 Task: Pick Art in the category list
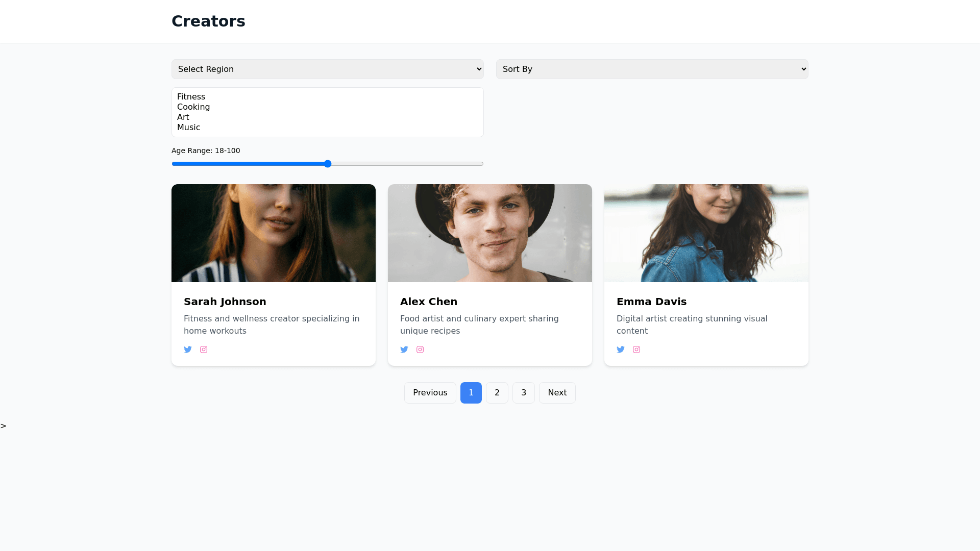183,117
